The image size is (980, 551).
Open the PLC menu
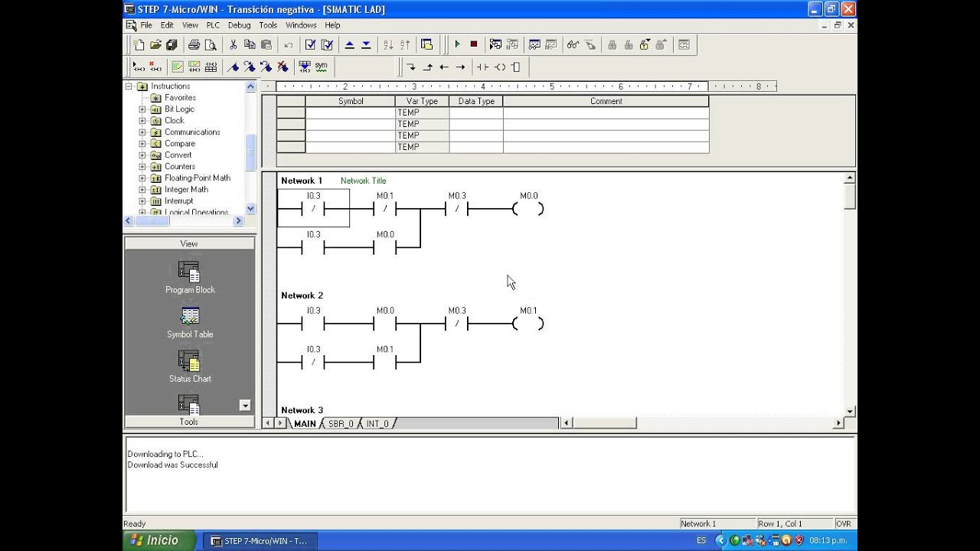(x=213, y=25)
